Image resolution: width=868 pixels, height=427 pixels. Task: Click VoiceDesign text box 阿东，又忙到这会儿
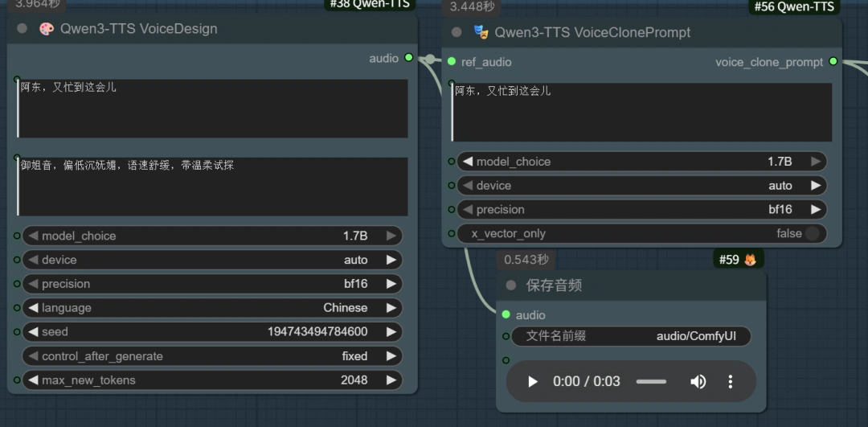coord(212,109)
